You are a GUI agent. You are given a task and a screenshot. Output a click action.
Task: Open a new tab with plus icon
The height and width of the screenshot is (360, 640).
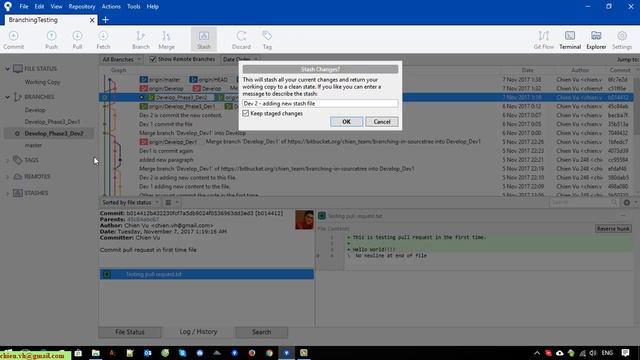pos(105,20)
